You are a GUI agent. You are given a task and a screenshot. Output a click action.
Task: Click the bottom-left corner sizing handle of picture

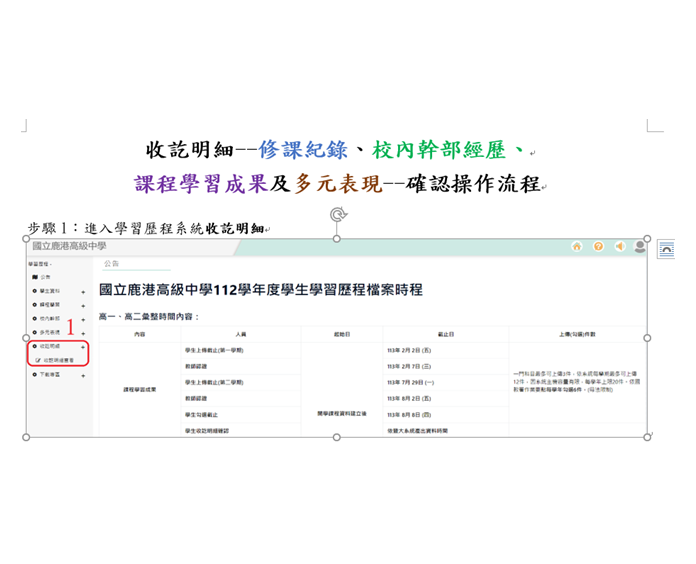tap(26, 437)
